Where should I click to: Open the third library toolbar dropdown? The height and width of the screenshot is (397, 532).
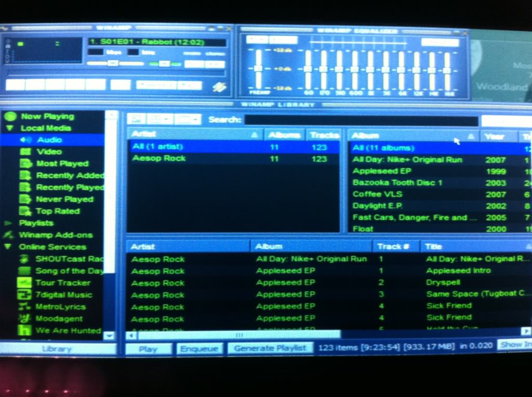[x=188, y=119]
